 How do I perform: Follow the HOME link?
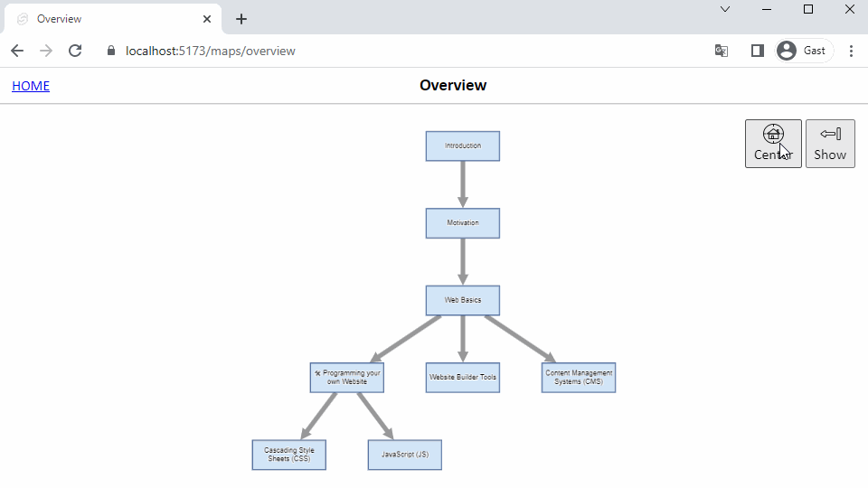[x=31, y=86]
